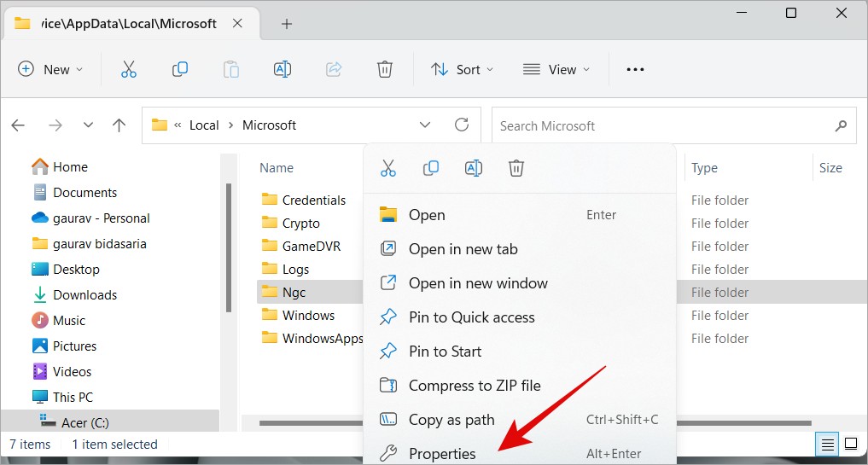Expand the address bar history dropdown

(x=425, y=125)
